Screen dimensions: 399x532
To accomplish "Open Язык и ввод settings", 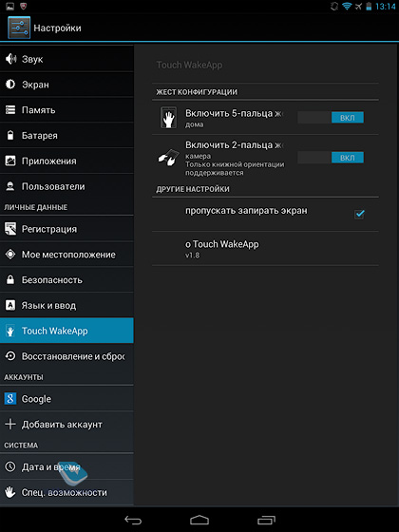I will point(66,305).
